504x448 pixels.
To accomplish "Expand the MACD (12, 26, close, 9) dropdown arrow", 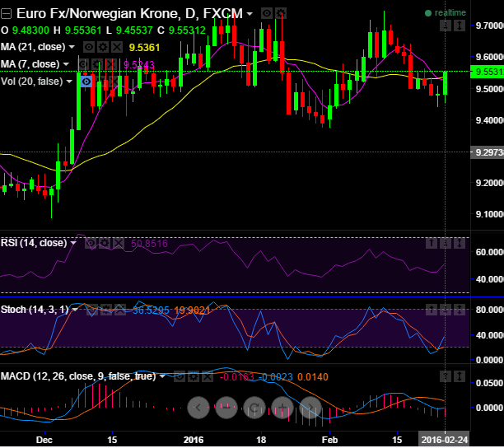I will 162,376.
